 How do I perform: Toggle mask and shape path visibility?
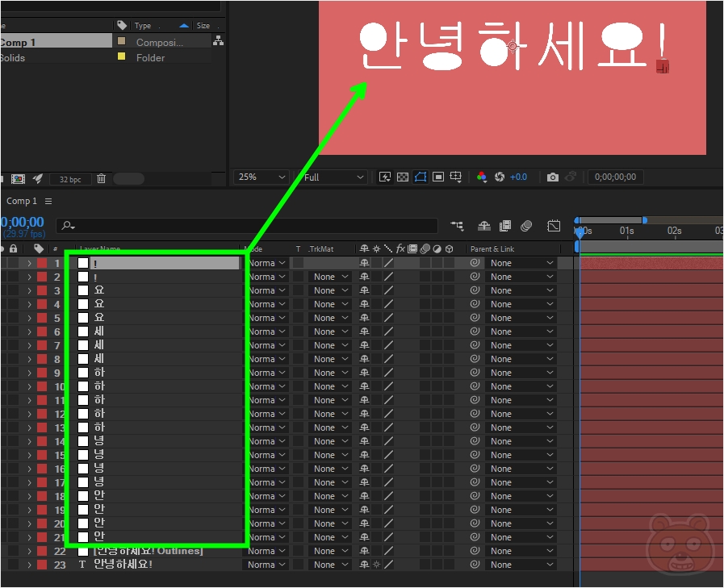tap(421, 177)
